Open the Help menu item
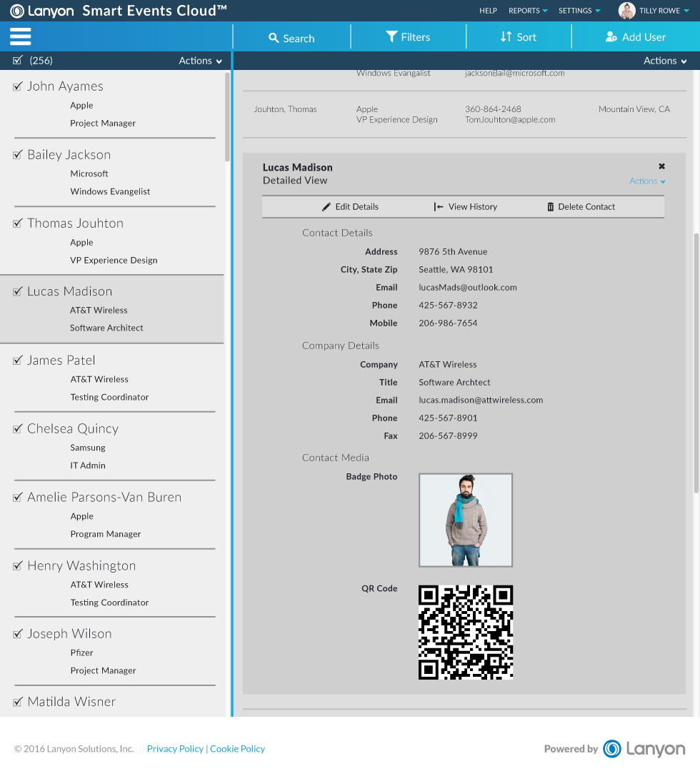Viewport: 700px width, 781px height. pos(488,11)
